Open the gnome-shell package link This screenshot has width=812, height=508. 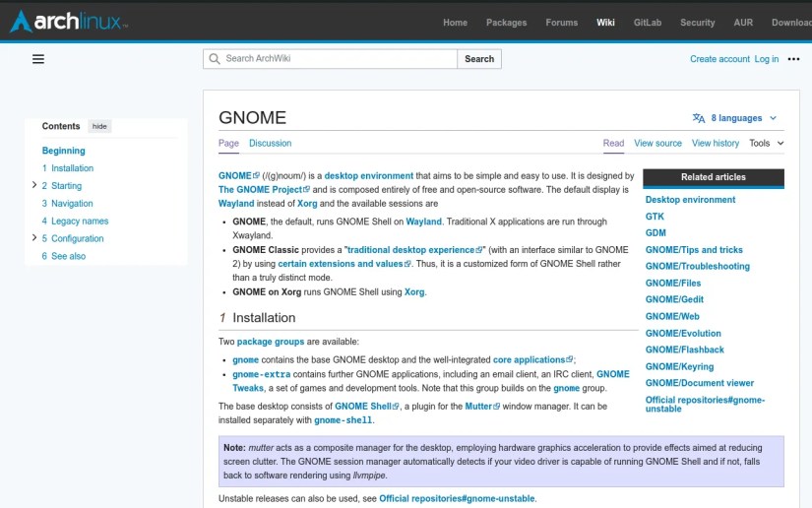343,420
